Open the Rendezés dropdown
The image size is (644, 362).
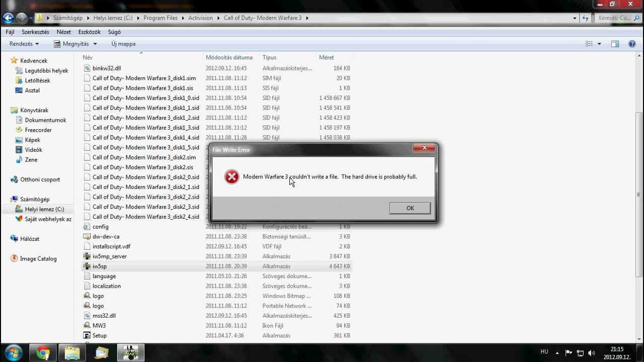click(x=24, y=44)
